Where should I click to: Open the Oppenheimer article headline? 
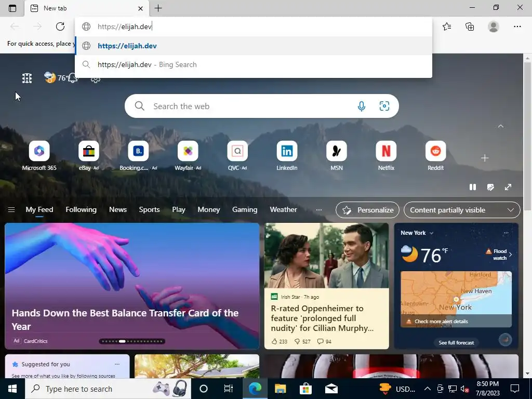(x=322, y=318)
